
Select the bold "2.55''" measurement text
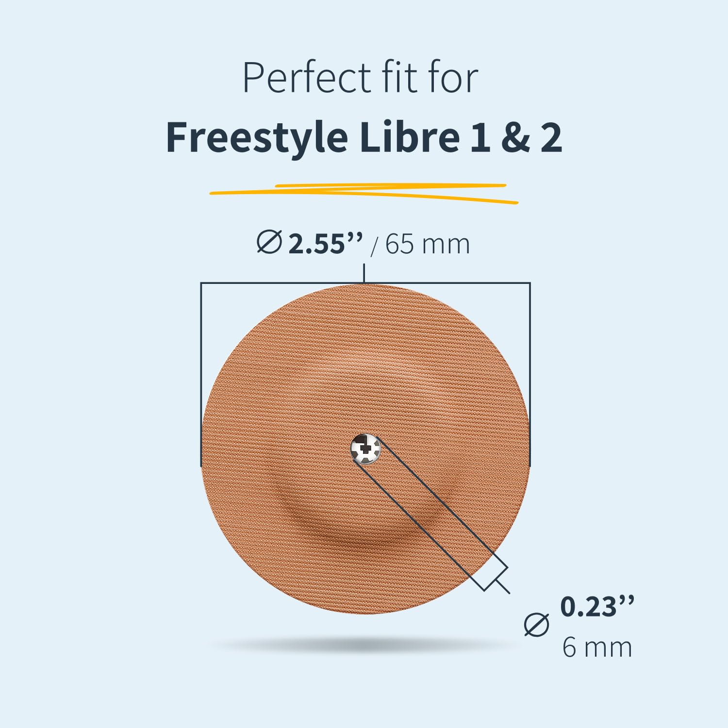click(x=325, y=243)
